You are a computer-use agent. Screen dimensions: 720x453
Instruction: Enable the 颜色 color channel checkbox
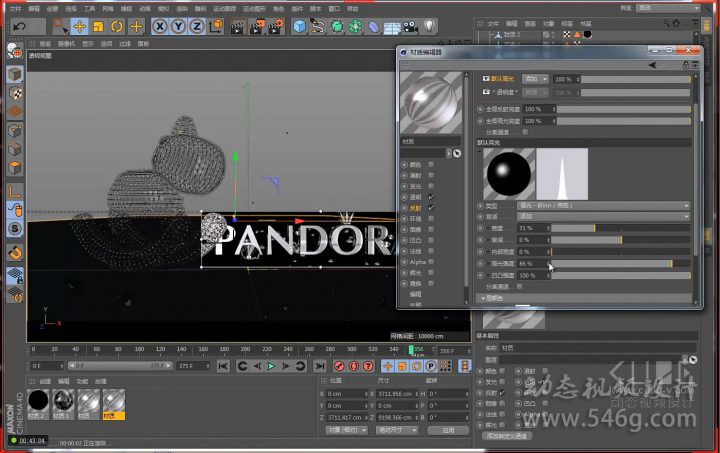(x=431, y=164)
